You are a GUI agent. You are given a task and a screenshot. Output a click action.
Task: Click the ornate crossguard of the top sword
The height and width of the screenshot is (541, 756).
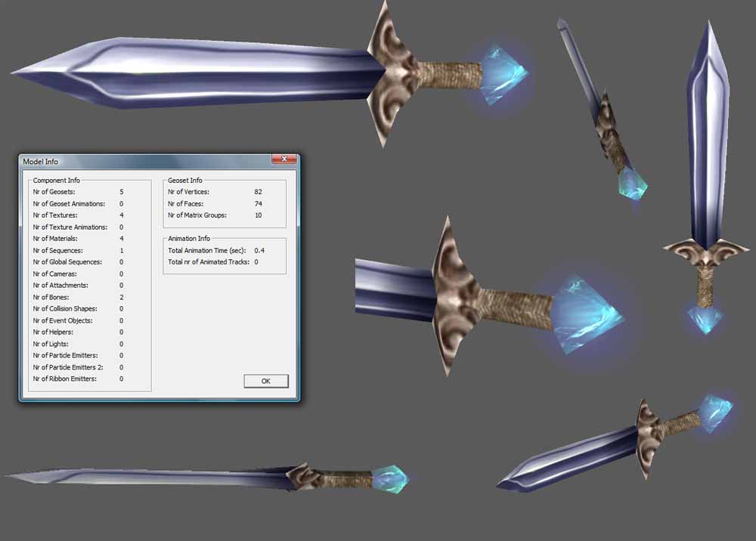(392, 73)
